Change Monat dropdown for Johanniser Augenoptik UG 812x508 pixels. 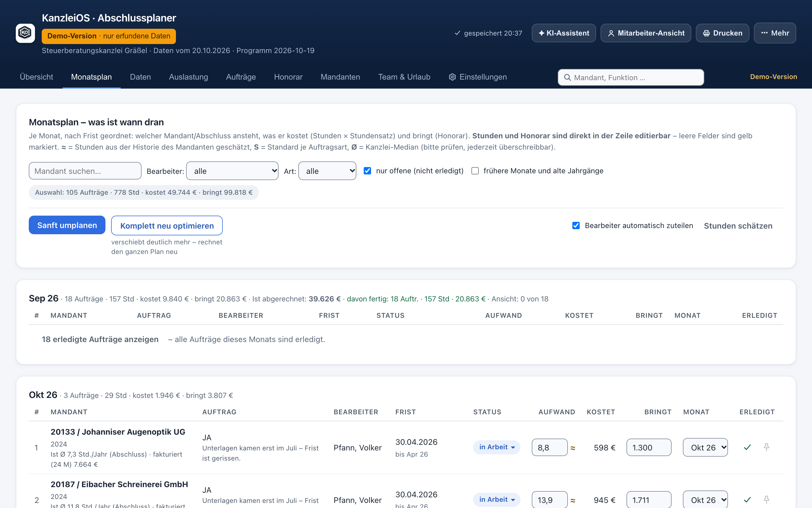click(705, 447)
